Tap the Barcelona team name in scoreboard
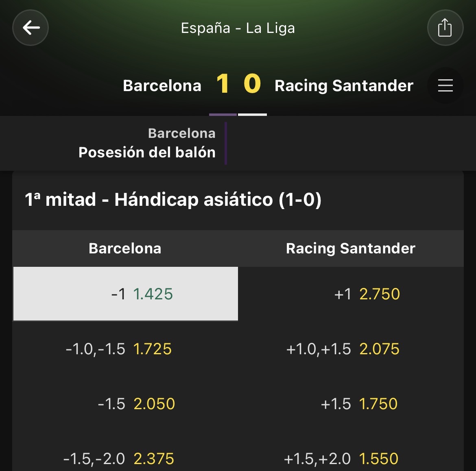 pos(162,85)
